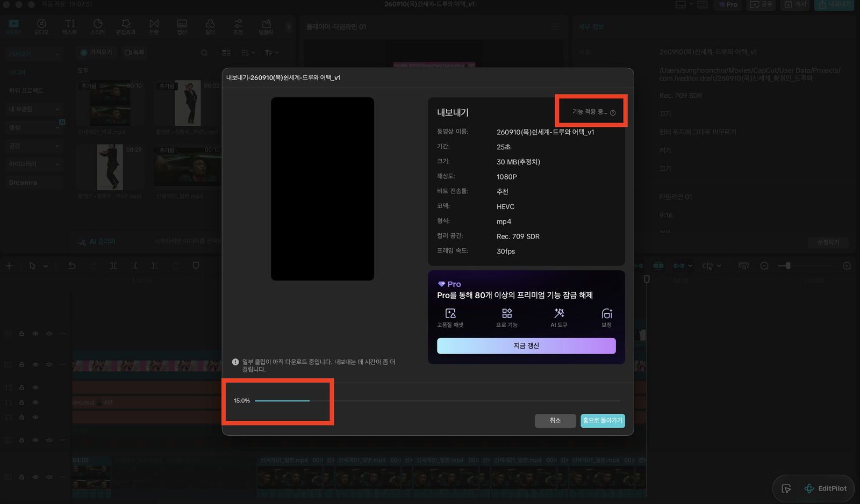Toggle visibility eye on the bottom video track
The image size is (860, 504).
[x=35, y=477]
